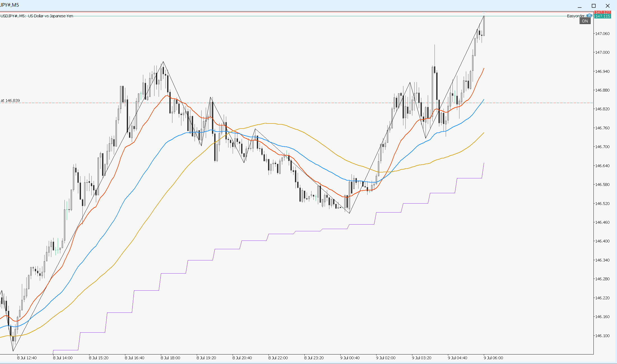Click the JPY#,M5 window title bar
The height and width of the screenshot is (364, 617).
coord(280,5)
